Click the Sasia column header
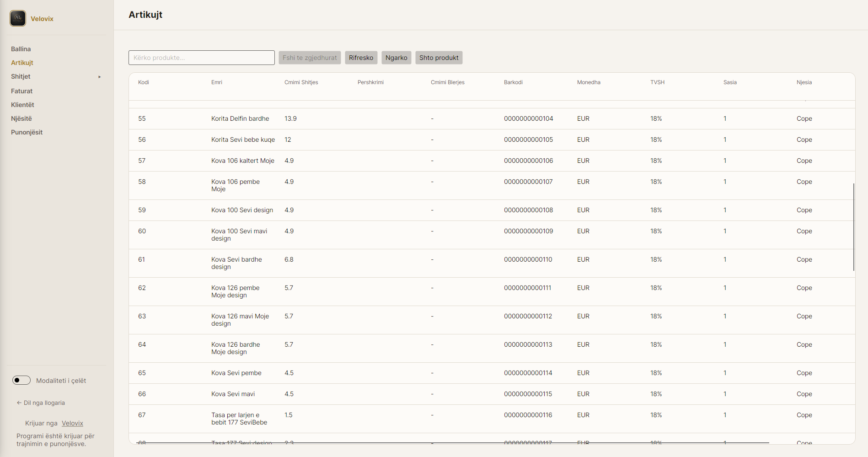The image size is (868, 457). [730, 82]
